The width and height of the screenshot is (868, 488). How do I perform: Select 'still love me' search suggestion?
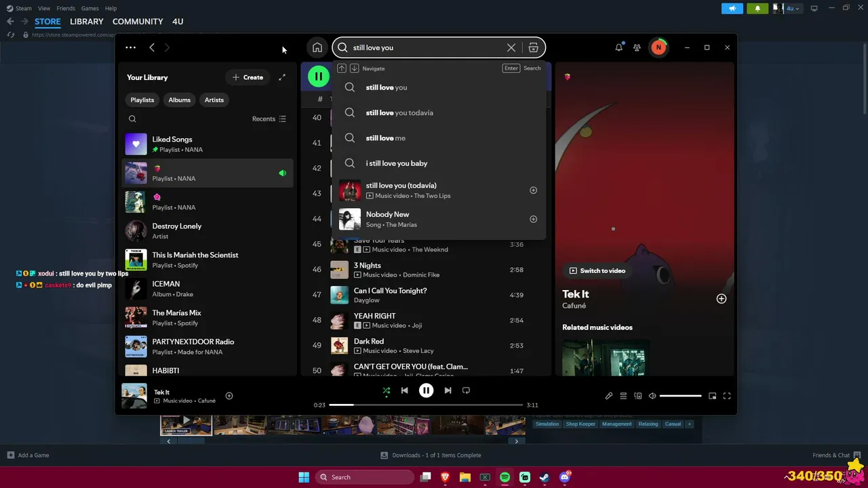[439, 138]
